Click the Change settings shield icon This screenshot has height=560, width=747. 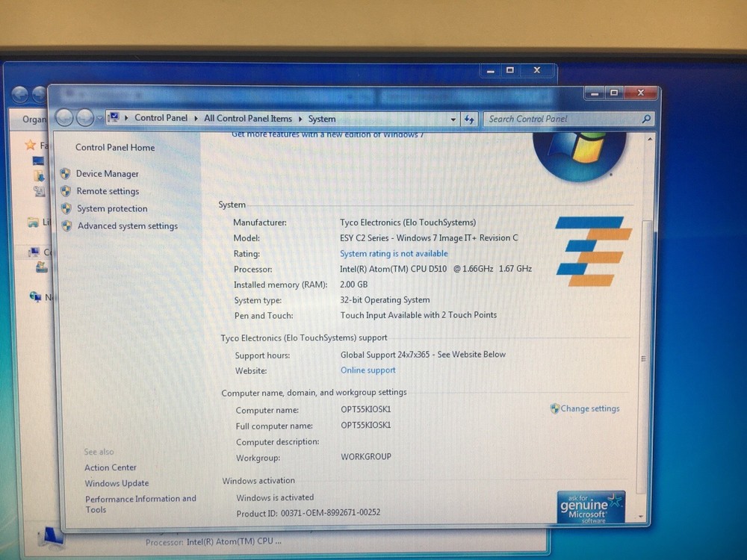554,408
